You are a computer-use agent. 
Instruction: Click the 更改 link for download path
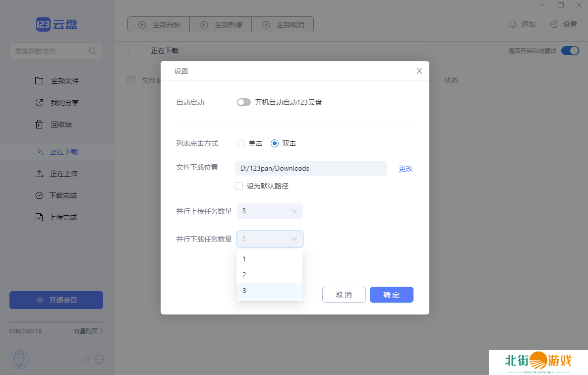(406, 169)
